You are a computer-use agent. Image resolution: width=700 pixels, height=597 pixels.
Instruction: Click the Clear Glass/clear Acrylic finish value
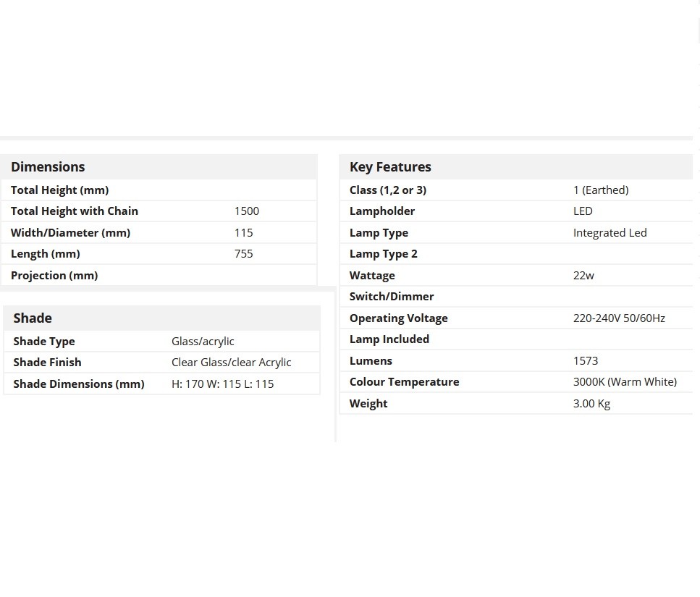(x=231, y=363)
